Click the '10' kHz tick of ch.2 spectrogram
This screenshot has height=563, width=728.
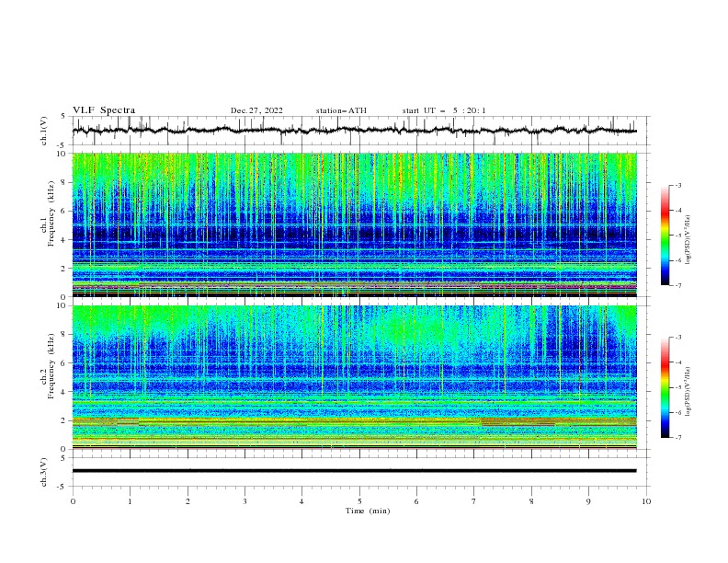point(62,305)
